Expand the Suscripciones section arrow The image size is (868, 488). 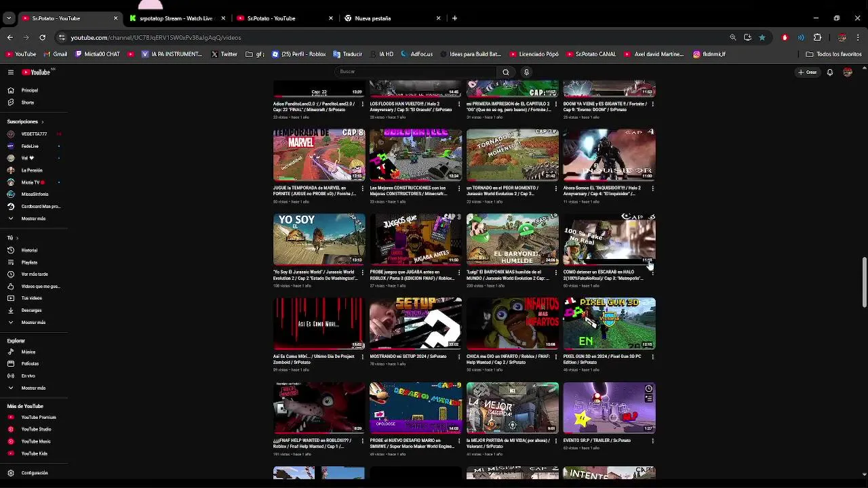point(43,121)
